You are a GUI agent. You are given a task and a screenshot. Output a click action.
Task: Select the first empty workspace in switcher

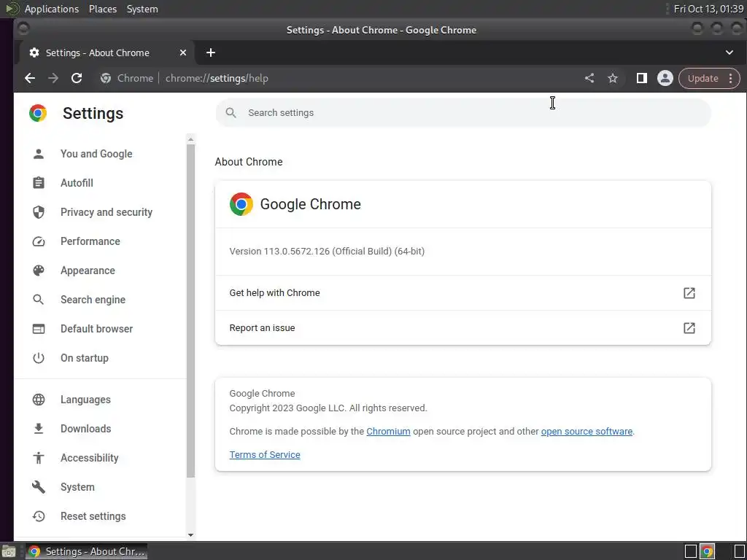point(691,551)
